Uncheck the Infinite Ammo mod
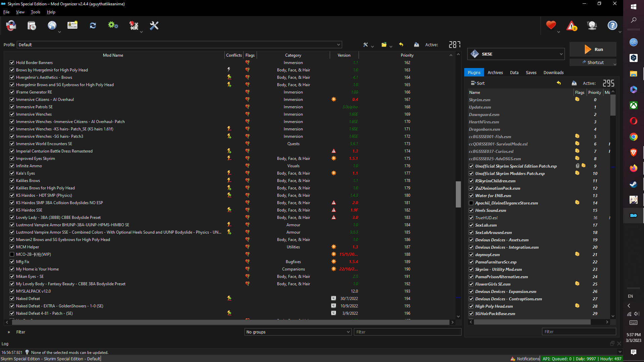The height and width of the screenshot is (362, 644). tap(12, 166)
